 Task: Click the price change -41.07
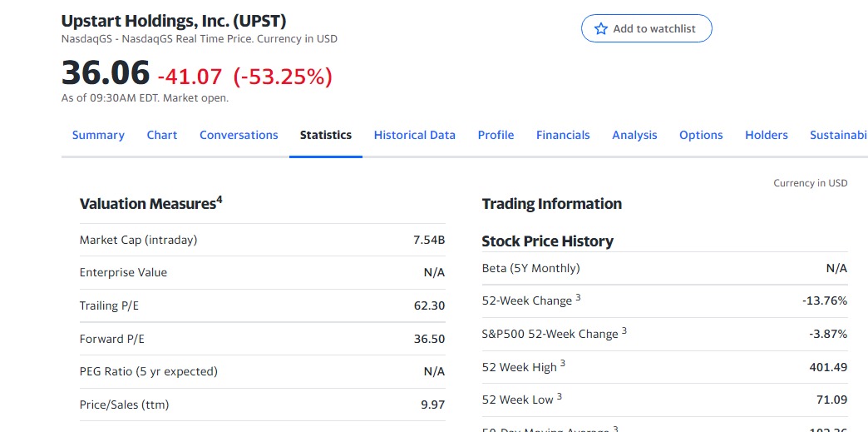[190, 77]
